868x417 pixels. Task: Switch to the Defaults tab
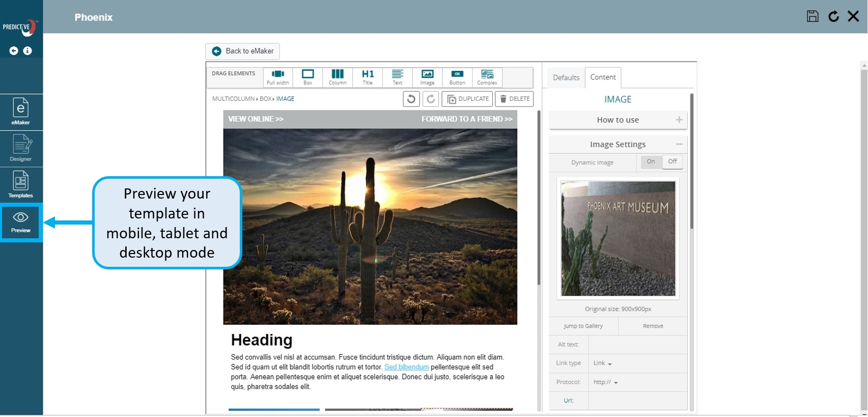[566, 77]
